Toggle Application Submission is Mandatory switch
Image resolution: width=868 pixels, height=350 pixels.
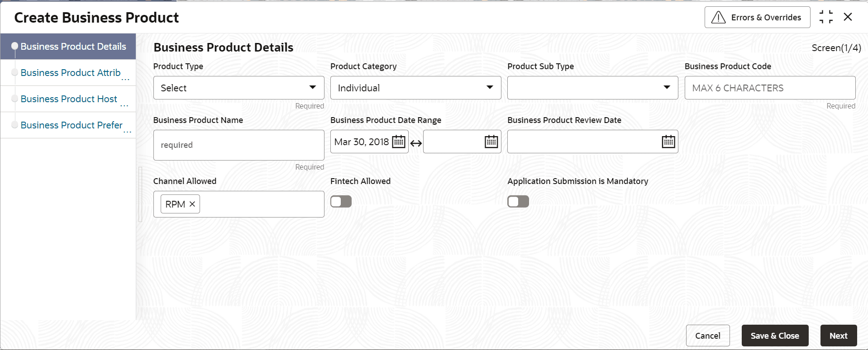pyautogui.click(x=518, y=202)
